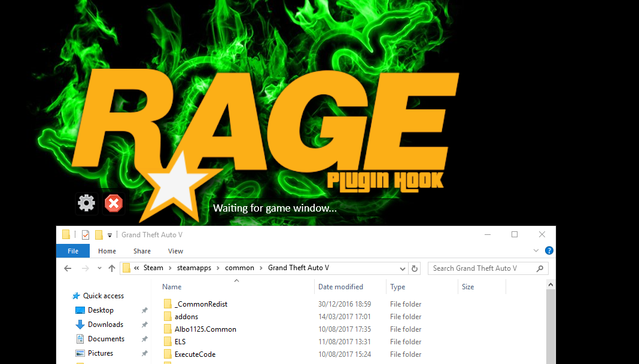Go back in File Explorer
639x364 pixels.
[68, 268]
